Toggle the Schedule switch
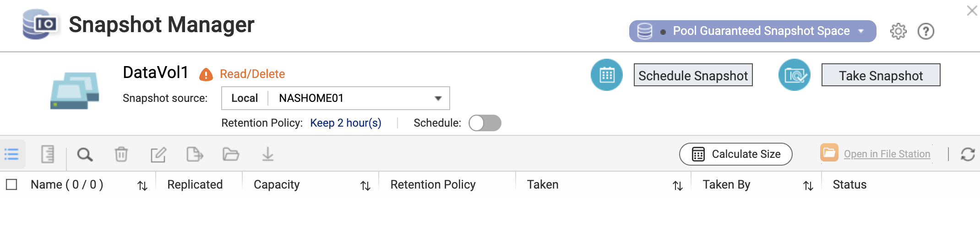This screenshot has width=980, height=234. pos(485,123)
